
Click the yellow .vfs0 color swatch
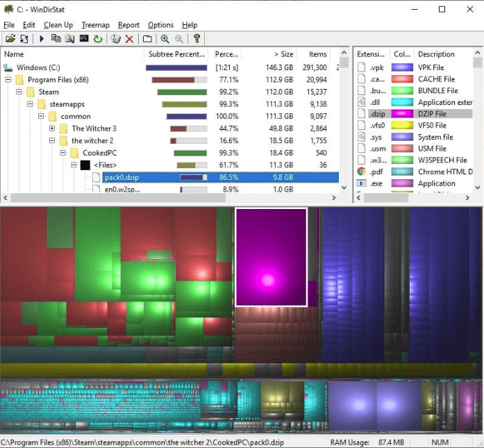pyautogui.click(x=402, y=125)
